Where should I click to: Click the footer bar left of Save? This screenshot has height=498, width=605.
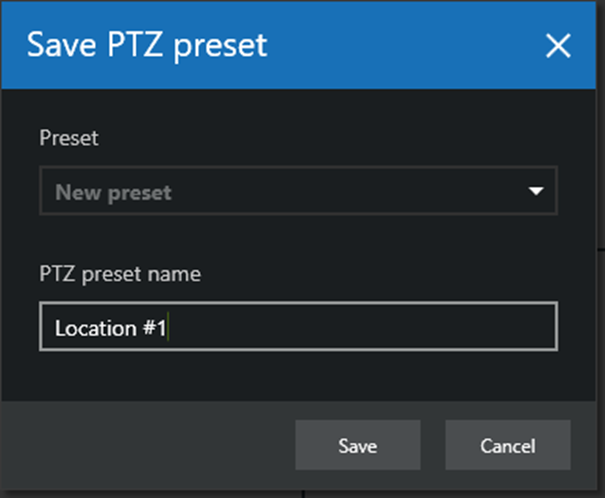150,446
